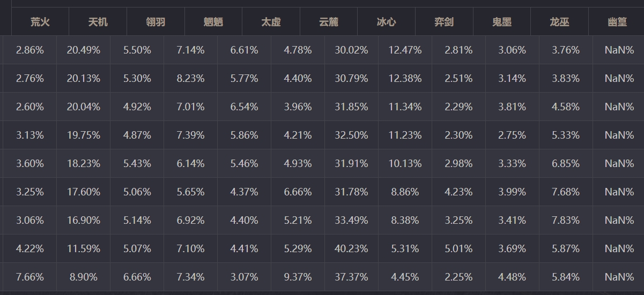Viewport: 644px width, 295px height.
Task: Click the cell with value 37.37%
Action: tap(352, 277)
